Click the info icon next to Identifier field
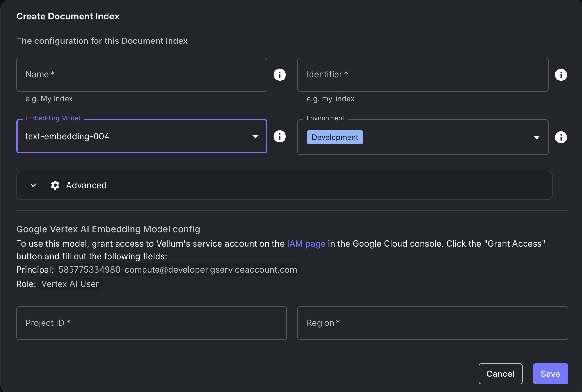This screenshot has width=582, height=392. 561,75
